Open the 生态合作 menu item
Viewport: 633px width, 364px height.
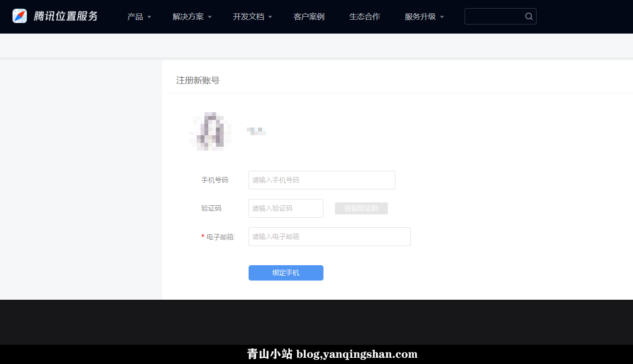[x=365, y=17]
